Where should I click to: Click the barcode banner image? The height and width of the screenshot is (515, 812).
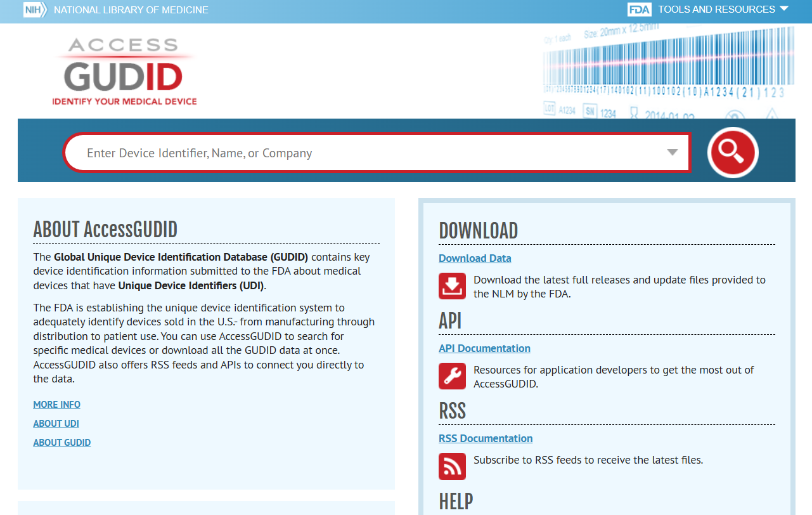click(x=669, y=71)
